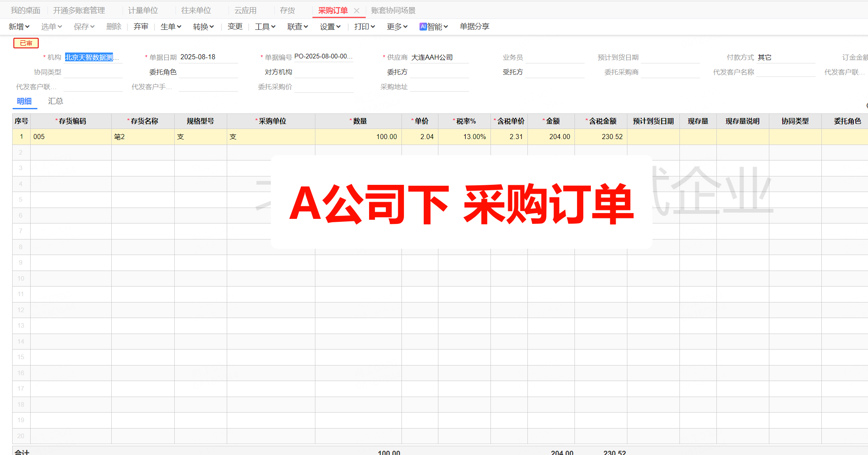Image resolution: width=868 pixels, height=455 pixels.
Task: Click the 存货编码 column header
Action: (71, 121)
